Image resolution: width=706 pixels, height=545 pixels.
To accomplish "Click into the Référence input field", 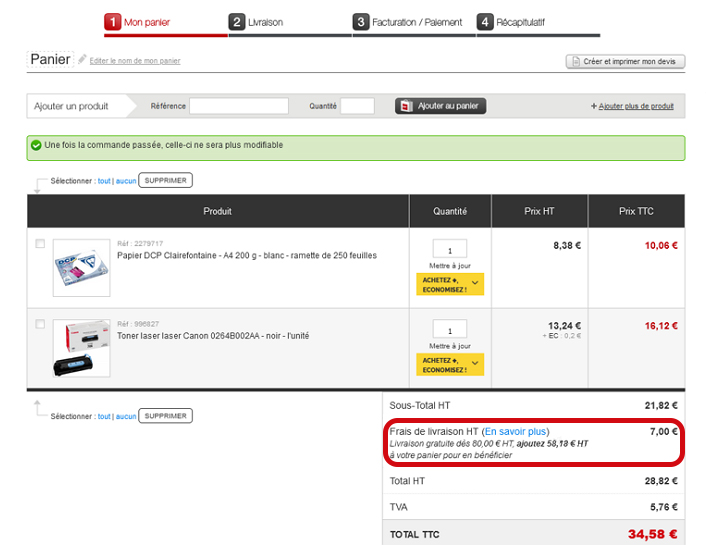I will (x=239, y=106).
